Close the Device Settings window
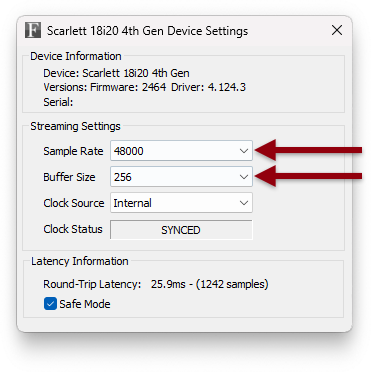The width and height of the screenshot is (371, 372). [x=337, y=30]
